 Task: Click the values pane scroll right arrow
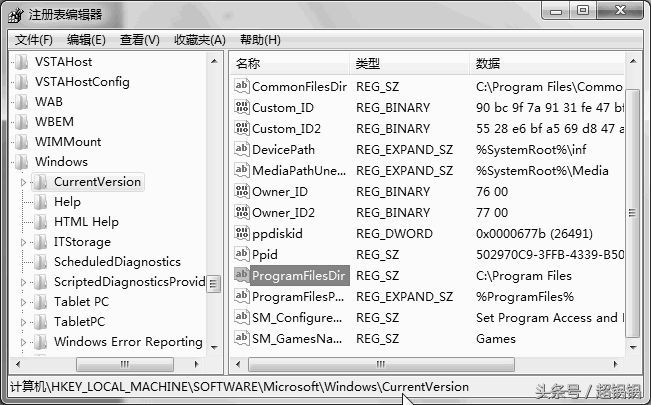[x=615, y=364]
